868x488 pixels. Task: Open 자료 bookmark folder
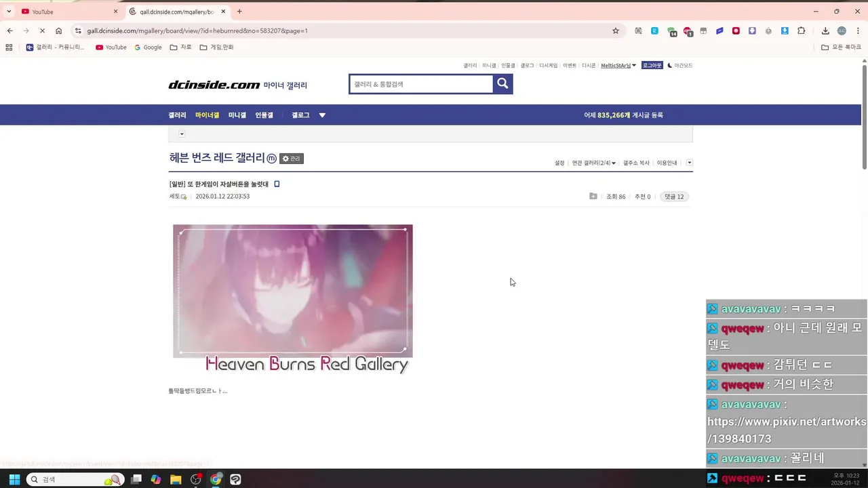(x=180, y=47)
